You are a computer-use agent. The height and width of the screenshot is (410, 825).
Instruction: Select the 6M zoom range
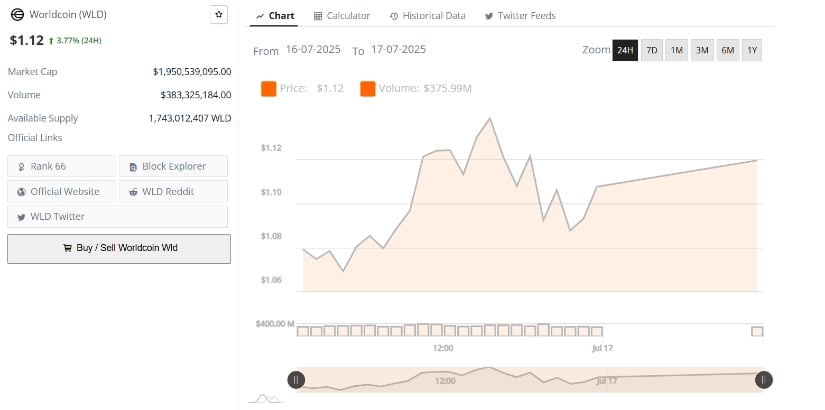(x=728, y=51)
